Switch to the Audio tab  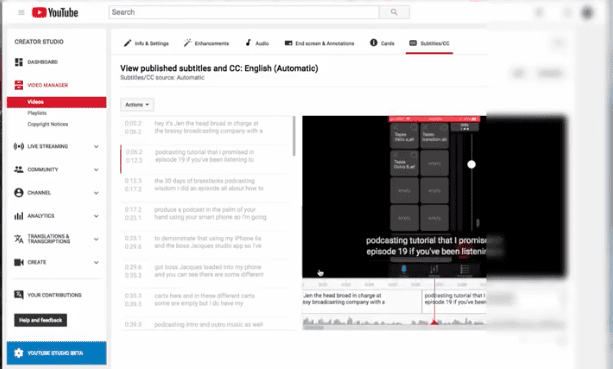257,43
